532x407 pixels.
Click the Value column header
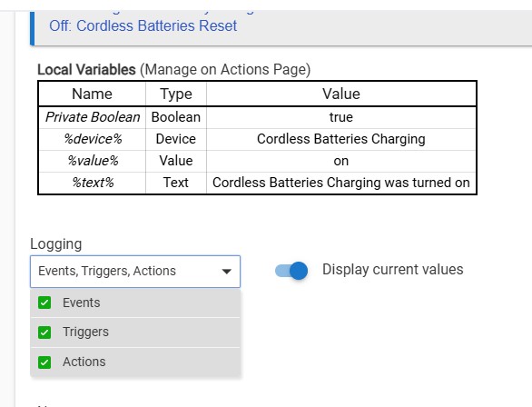341,94
